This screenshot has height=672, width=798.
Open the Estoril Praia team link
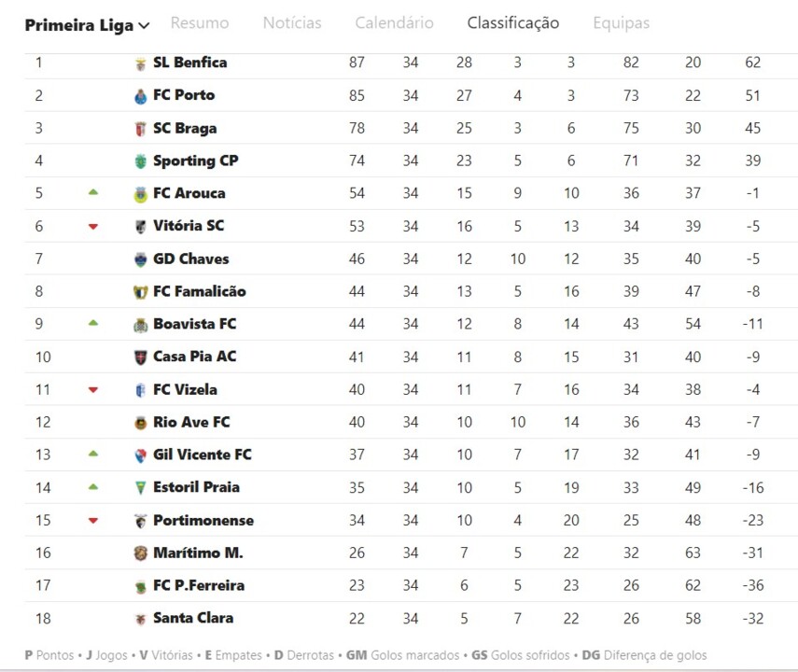click(196, 487)
